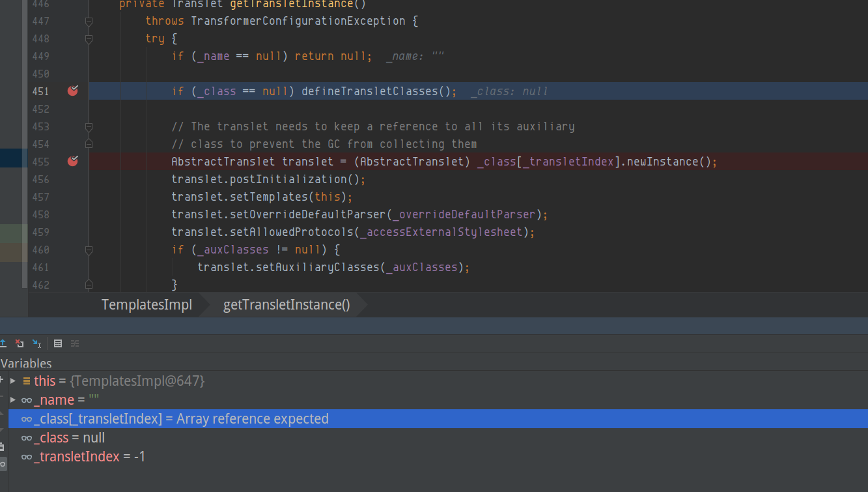868x492 pixels.
Task: Click the Run to Cursor icon
Action: click(36, 343)
